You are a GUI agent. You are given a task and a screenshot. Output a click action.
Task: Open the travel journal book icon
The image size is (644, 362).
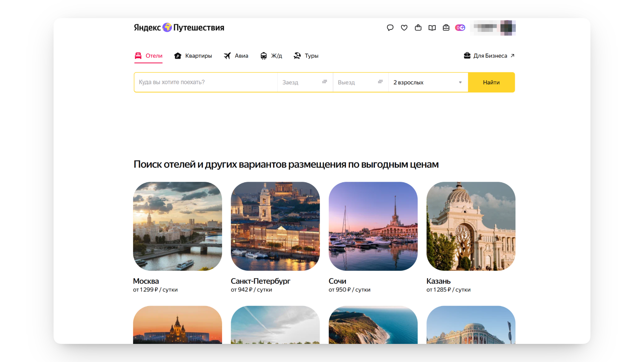click(432, 28)
